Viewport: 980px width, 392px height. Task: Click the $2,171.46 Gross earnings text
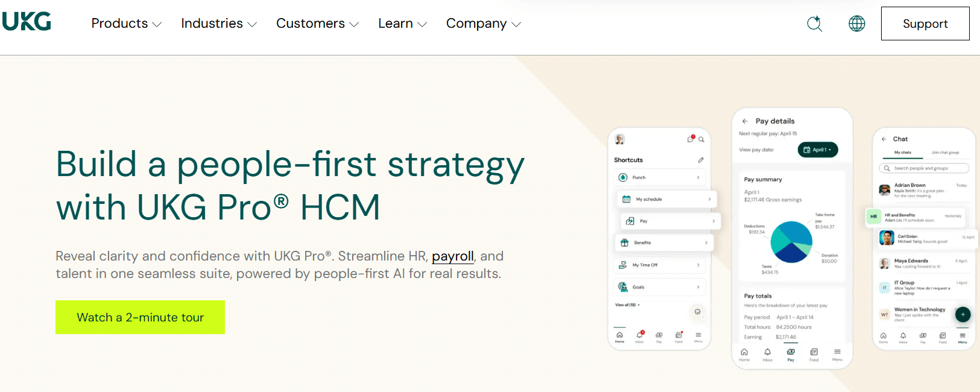[773, 200]
